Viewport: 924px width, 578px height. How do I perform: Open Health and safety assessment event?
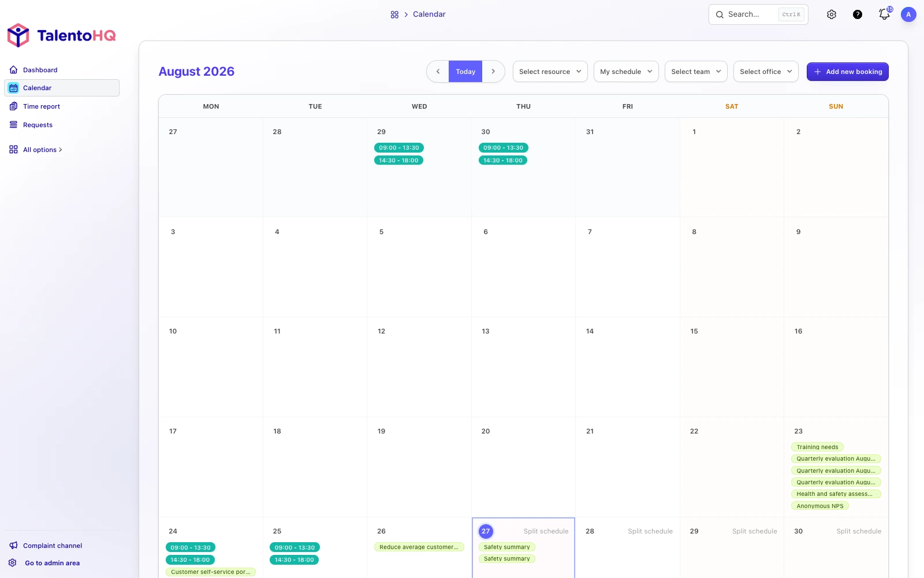click(836, 494)
